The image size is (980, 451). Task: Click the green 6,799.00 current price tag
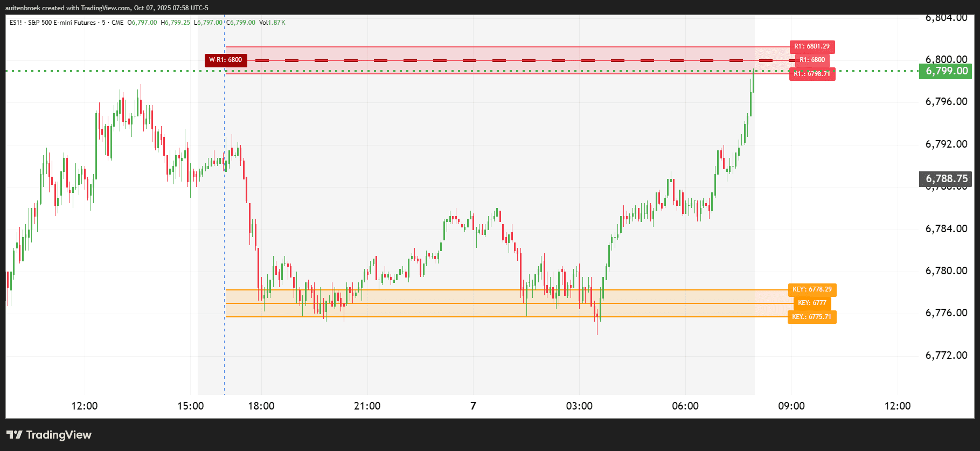pos(946,71)
